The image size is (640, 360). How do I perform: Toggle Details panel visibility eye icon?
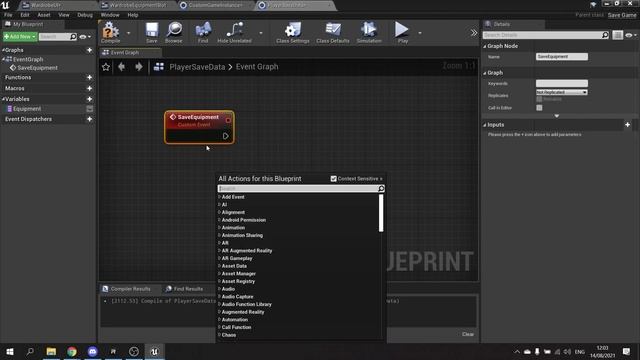point(631,35)
